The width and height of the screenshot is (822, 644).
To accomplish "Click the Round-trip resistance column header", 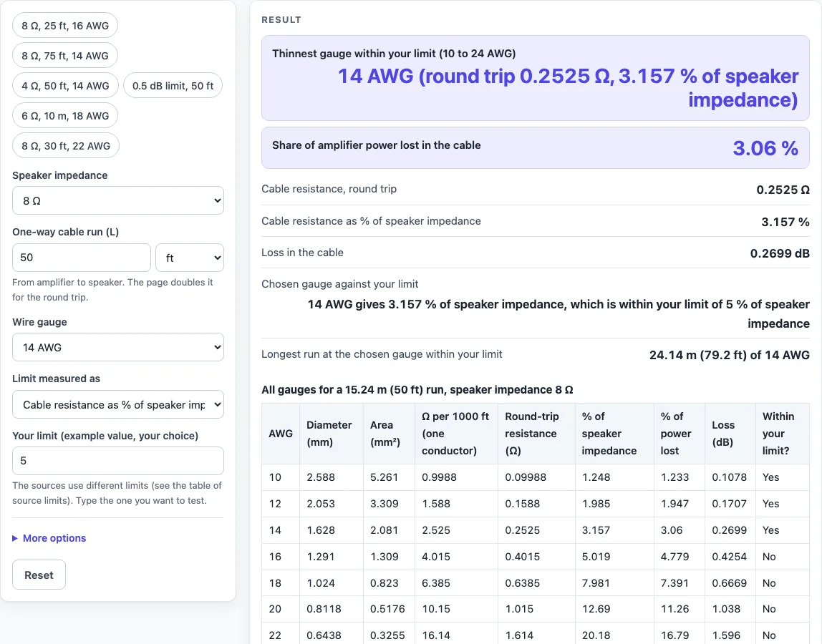I will [x=536, y=434].
